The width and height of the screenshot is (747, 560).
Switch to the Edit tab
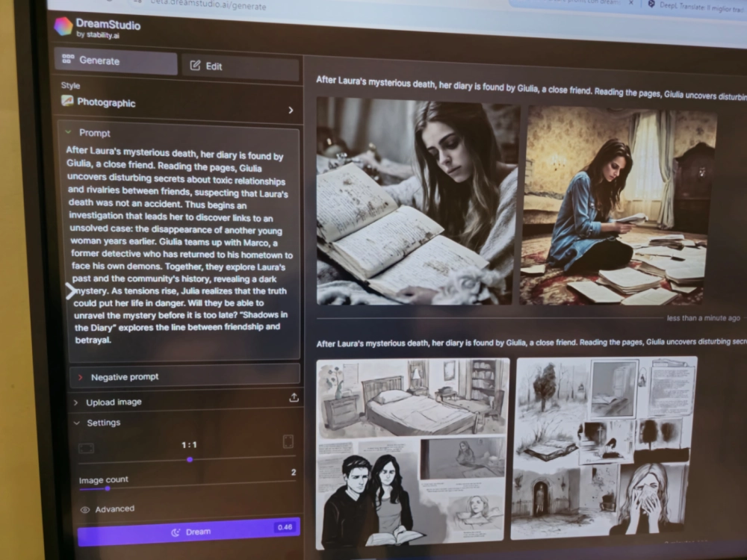pyautogui.click(x=239, y=66)
